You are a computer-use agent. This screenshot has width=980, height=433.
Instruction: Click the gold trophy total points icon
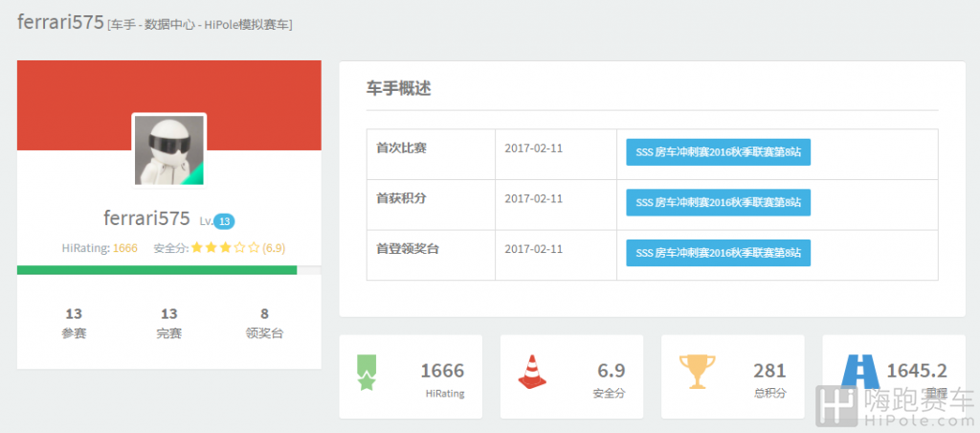[x=697, y=372]
